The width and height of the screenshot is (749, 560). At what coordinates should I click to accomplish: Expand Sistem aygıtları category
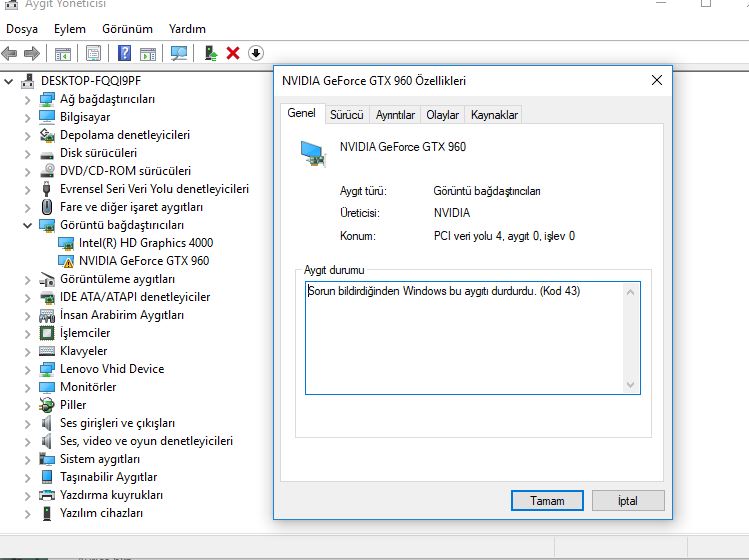pos(28,460)
